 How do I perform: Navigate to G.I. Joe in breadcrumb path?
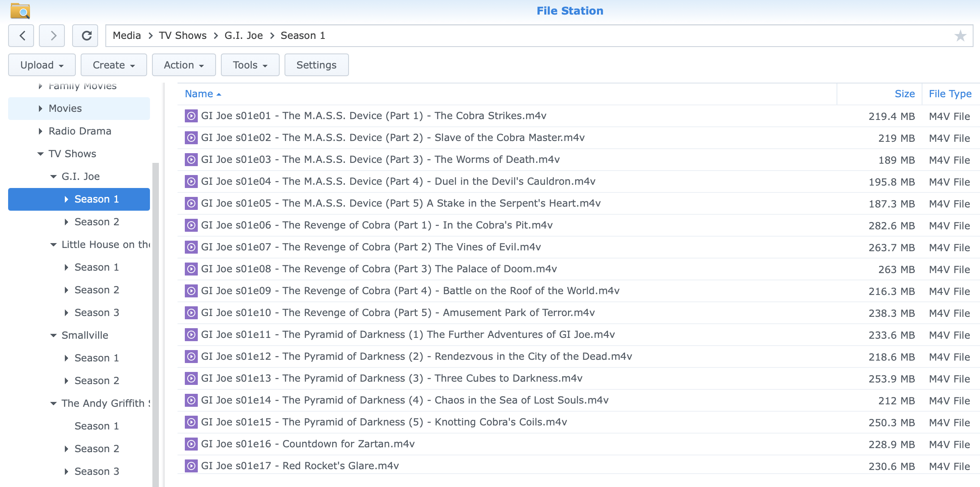coord(244,36)
